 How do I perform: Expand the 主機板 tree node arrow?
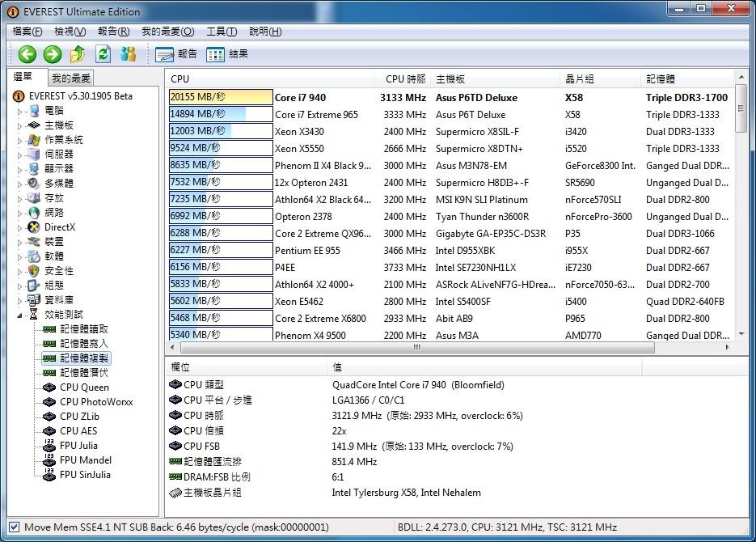click(19, 126)
